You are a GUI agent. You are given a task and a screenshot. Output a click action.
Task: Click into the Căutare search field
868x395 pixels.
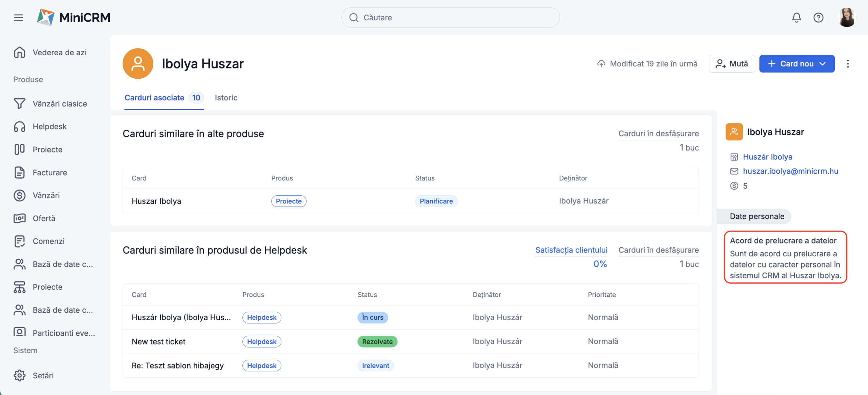[450, 18]
